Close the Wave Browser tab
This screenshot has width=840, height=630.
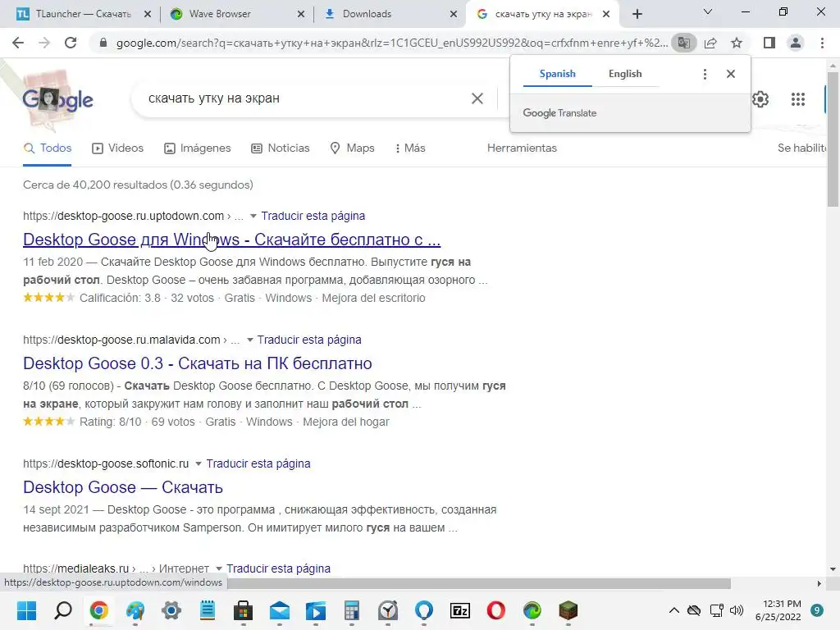(x=301, y=15)
